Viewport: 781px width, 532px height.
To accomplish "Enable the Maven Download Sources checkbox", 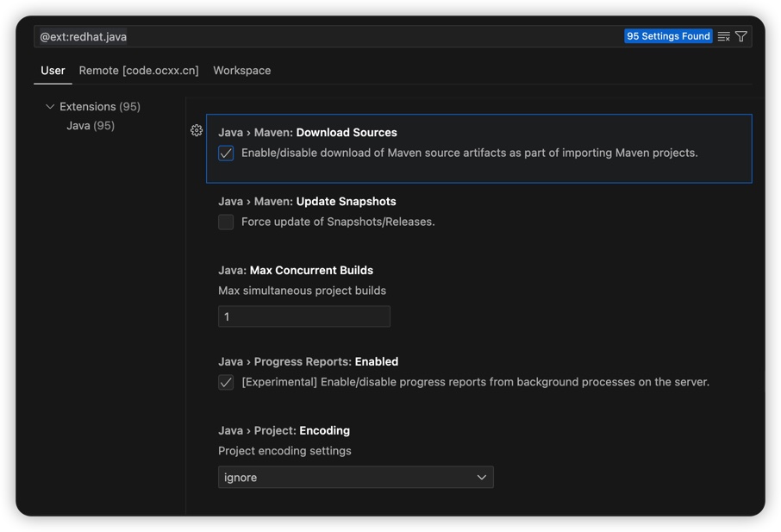I will 226,153.
